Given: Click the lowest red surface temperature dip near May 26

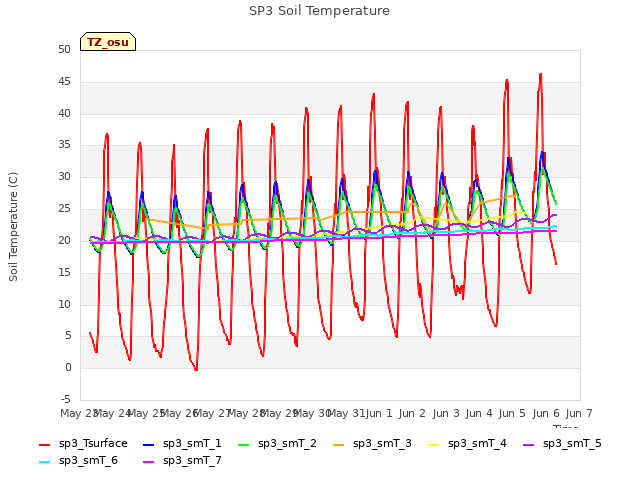Looking at the screenshot, I should (x=196, y=369).
